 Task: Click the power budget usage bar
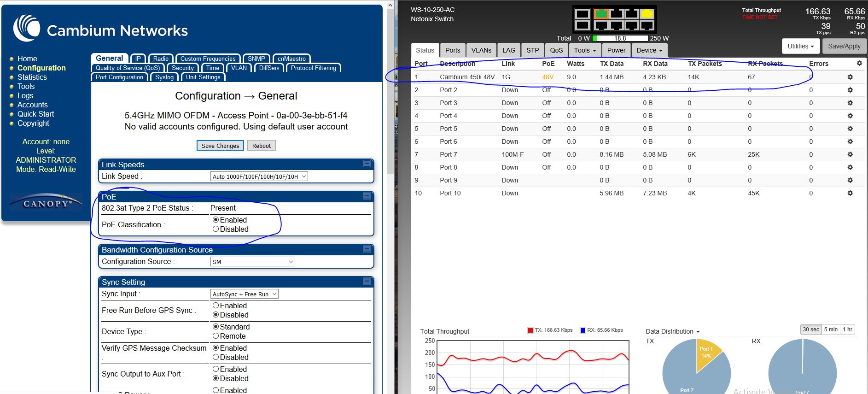pos(620,38)
